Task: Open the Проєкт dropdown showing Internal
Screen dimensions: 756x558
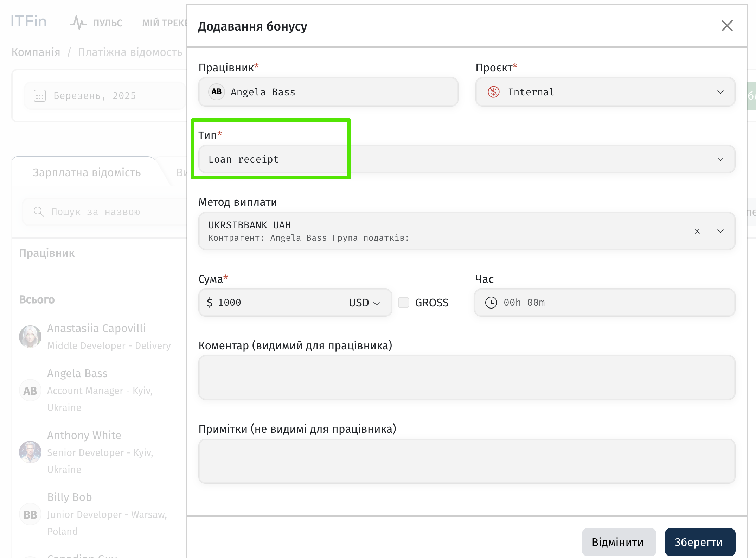Action: [x=605, y=92]
